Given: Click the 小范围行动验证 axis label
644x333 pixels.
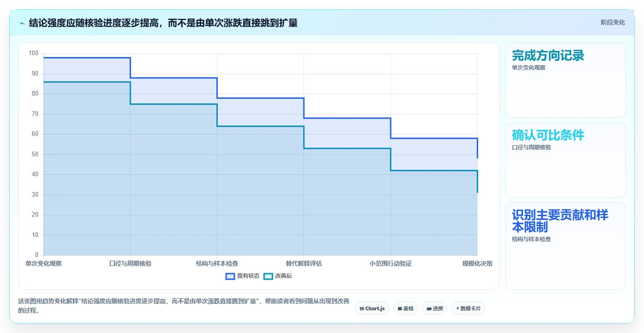Looking at the screenshot, I should pyautogui.click(x=391, y=263).
